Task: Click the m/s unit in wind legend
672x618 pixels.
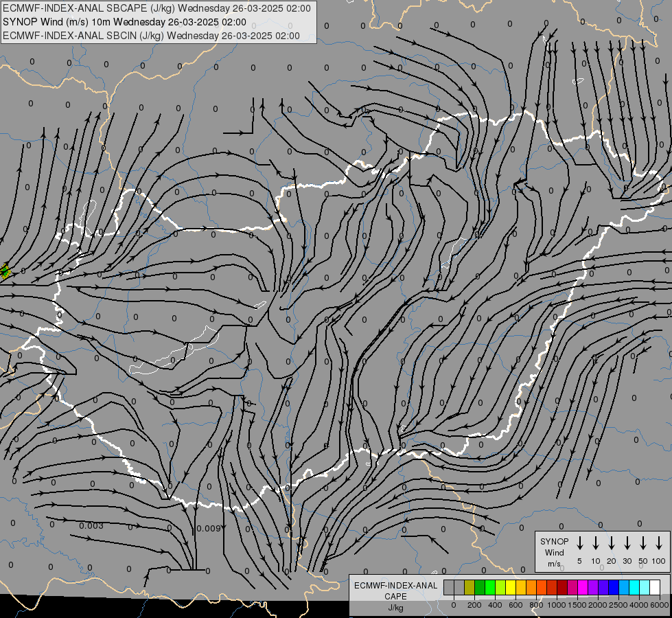Action: 554,564
